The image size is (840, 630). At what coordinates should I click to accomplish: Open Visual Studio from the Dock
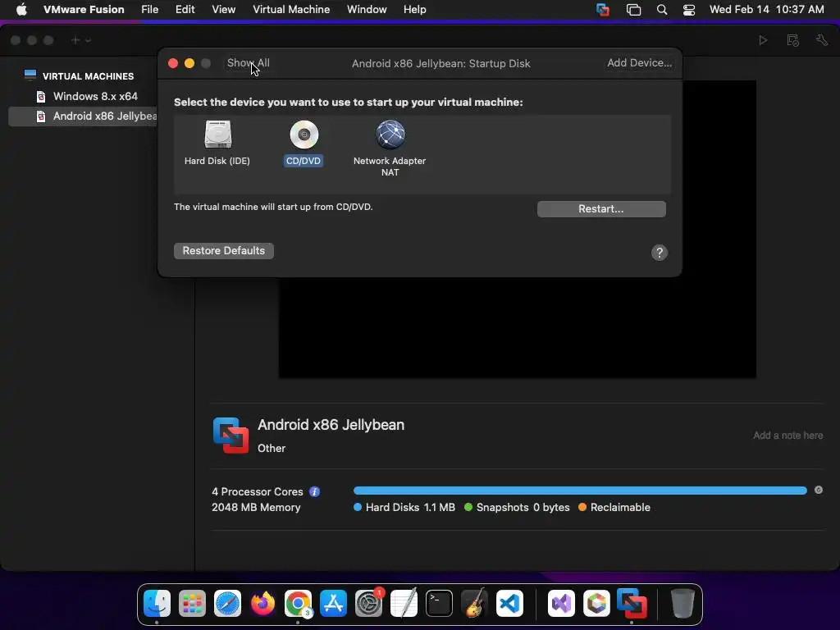[x=561, y=604]
